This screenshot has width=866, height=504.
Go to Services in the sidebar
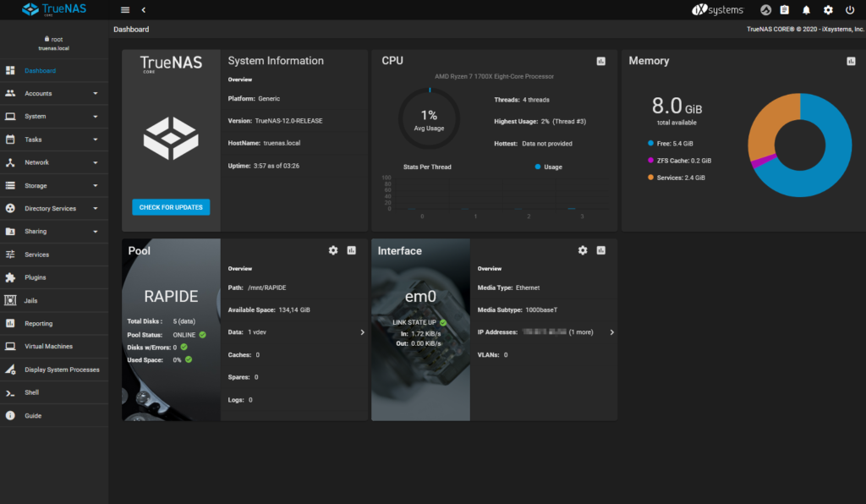coord(54,255)
